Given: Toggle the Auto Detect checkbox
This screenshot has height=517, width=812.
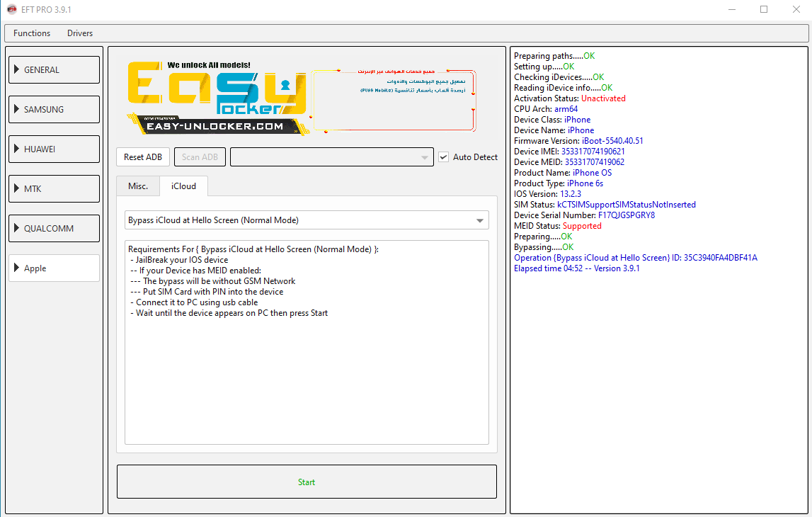Looking at the screenshot, I should [x=443, y=157].
